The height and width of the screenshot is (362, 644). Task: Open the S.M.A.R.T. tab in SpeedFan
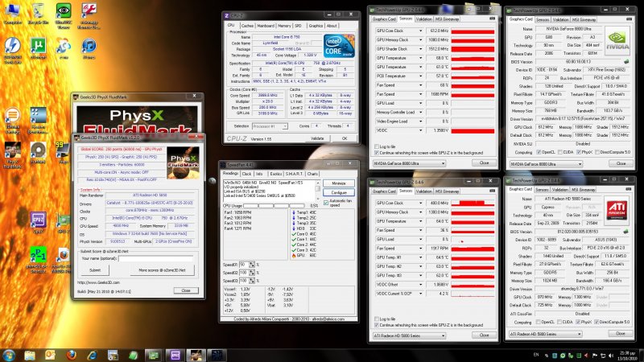tap(294, 174)
